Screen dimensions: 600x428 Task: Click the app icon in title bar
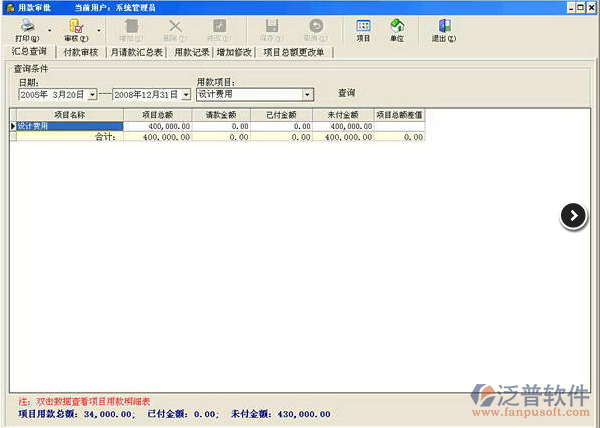(x=10, y=7)
